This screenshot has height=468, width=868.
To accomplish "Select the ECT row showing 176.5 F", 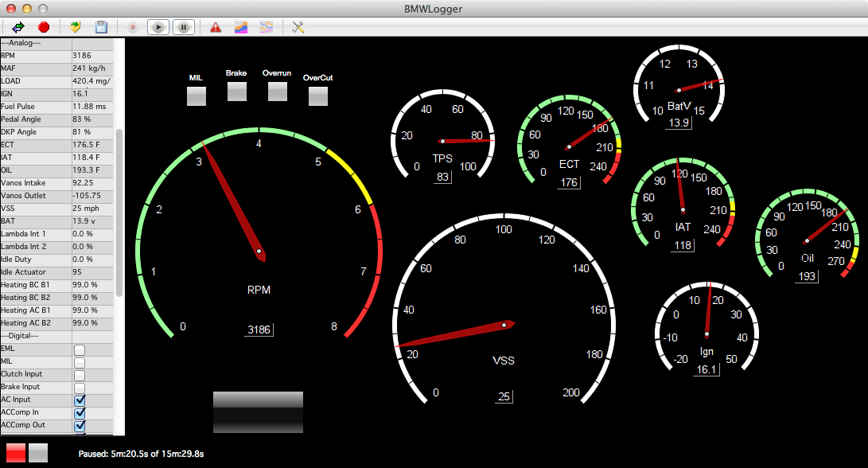I will (x=56, y=145).
